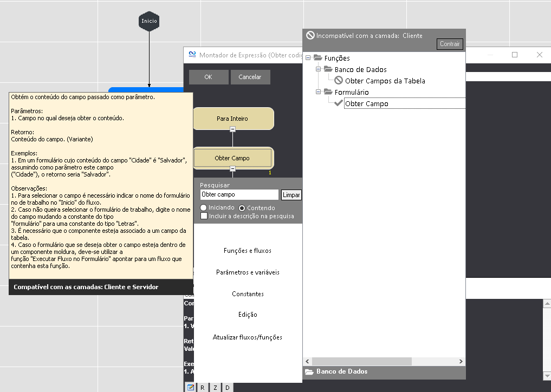The image size is (551, 392).
Task: Enable Incluir a descrição na pesquisa checkbox
Action: coord(204,216)
